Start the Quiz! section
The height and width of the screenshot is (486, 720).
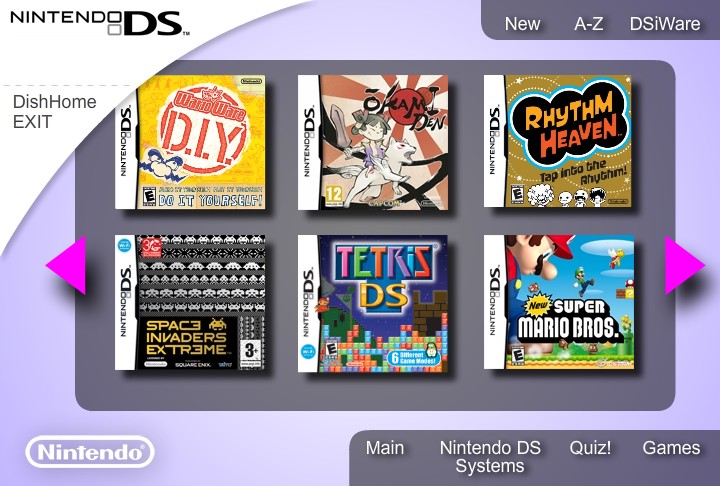click(590, 448)
